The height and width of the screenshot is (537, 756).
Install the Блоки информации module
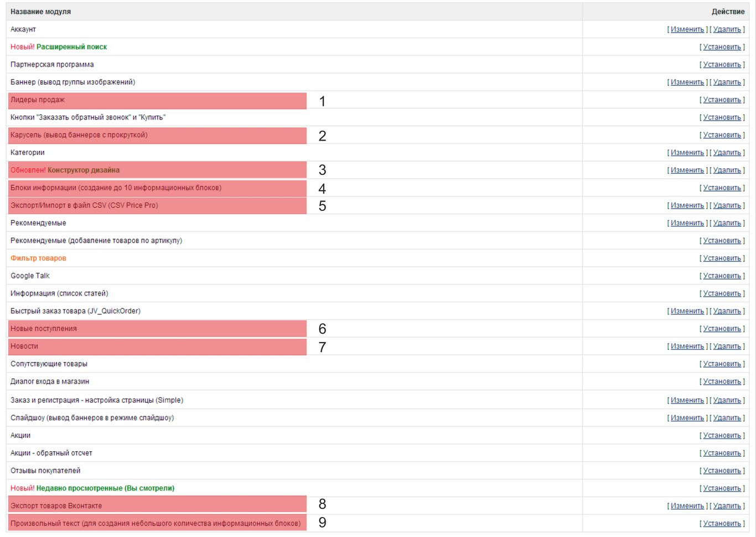(x=722, y=188)
